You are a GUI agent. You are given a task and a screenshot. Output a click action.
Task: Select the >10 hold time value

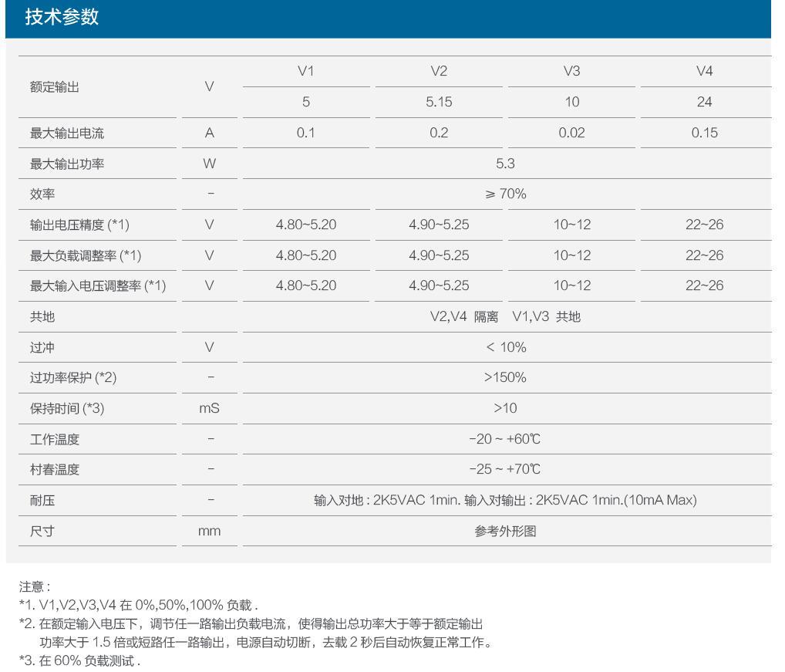coord(505,409)
